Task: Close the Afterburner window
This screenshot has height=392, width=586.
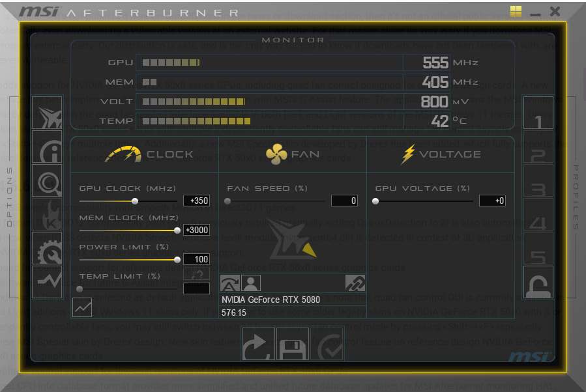Action: click(555, 12)
